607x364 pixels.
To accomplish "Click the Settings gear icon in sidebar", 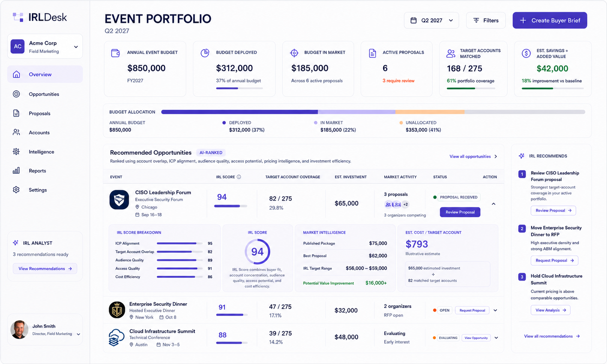I will pos(16,190).
